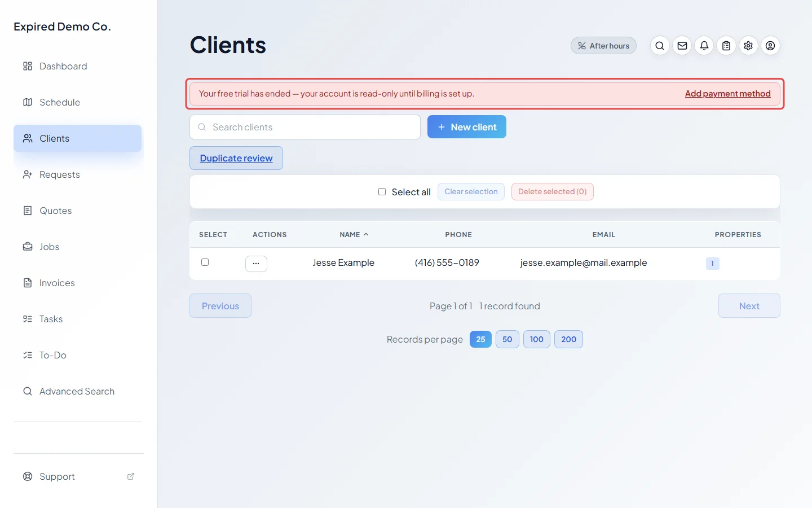Go to Dashboard in the sidebar
The image size is (812, 508).
point(78,66)
